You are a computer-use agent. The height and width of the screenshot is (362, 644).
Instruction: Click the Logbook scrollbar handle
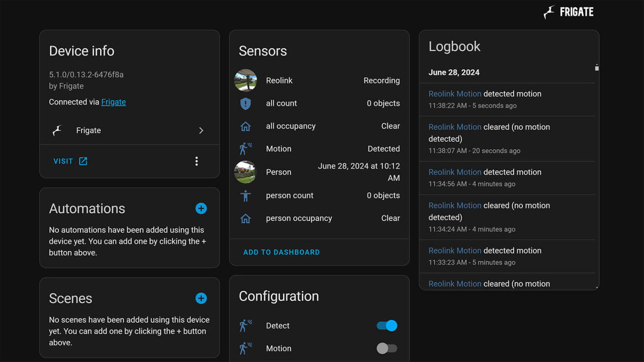(x=597, y=68)
